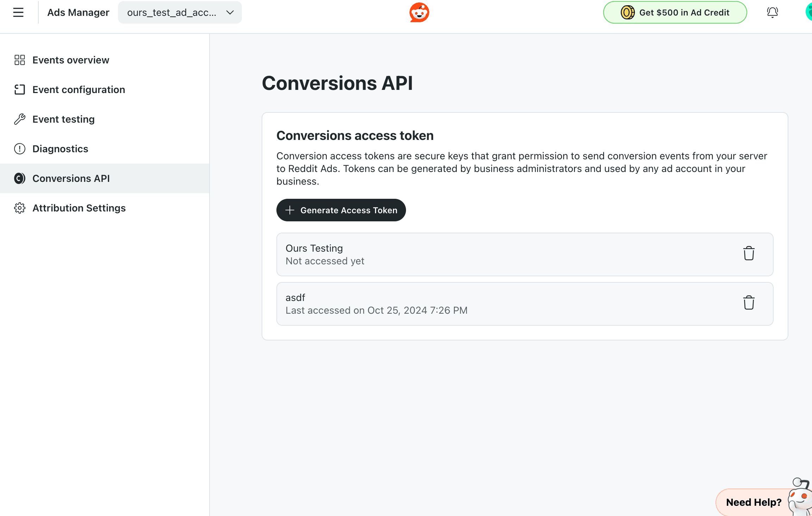Expand the ours_test_ad_acc account dropdown
812x516 pixels.
[172, 13]
